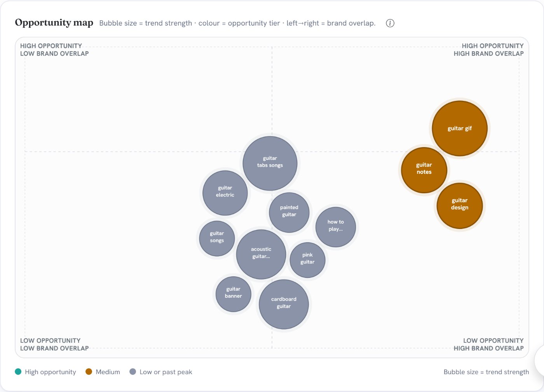Click the bottom-right 'Bubble size = trend strength' note

486,372
